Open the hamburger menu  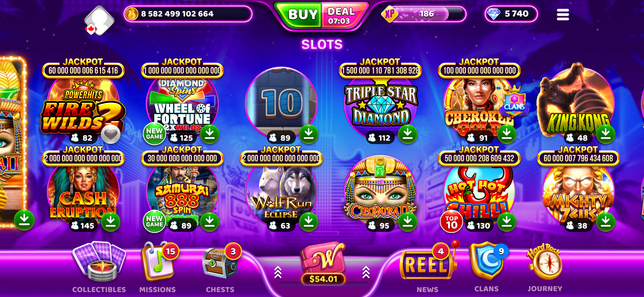pyautogui.click(x=563, y=14)
